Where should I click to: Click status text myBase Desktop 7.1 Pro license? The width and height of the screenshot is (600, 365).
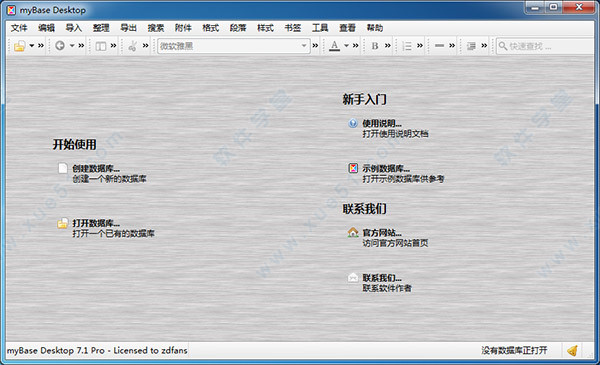tap(97, 350)
